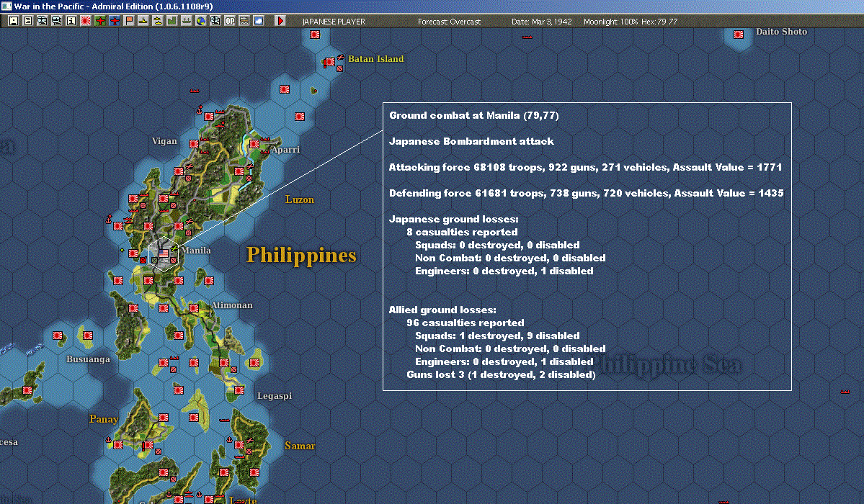This screenshot has width=864, height=504.
Task: Click the Forecast: Overcast status text
Action: (x=449, y=22)
